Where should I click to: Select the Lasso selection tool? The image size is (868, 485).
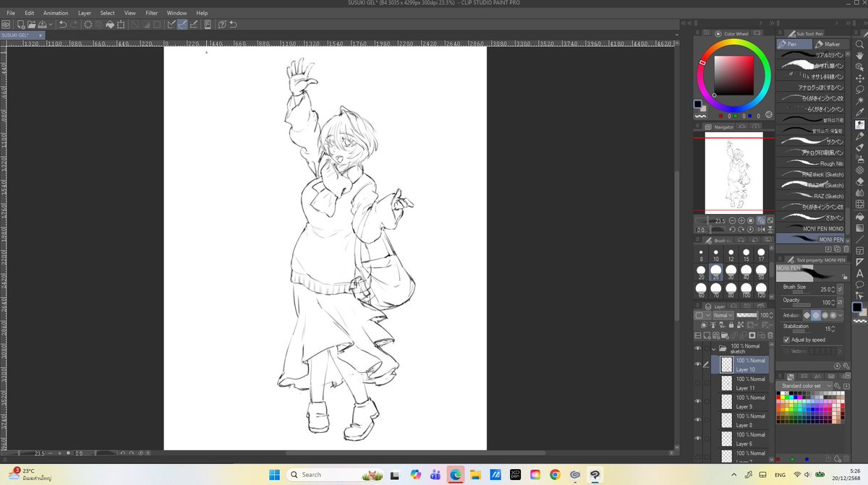click(x=859, y=90)
